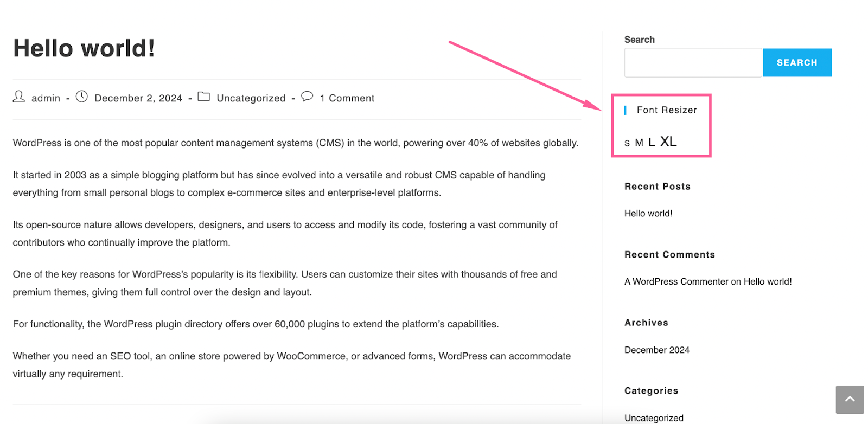Click the comment bubble icon

(x=307, y=97)
